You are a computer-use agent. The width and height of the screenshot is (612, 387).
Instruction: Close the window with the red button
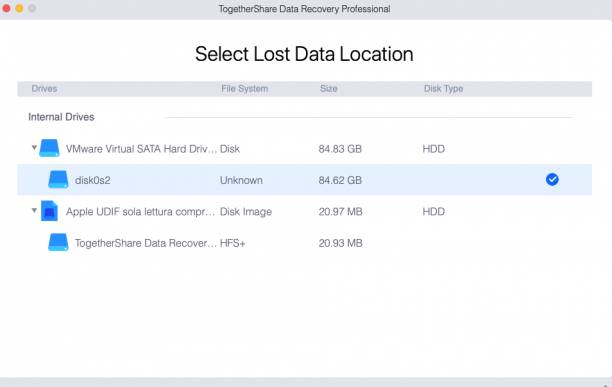[6, 8]
